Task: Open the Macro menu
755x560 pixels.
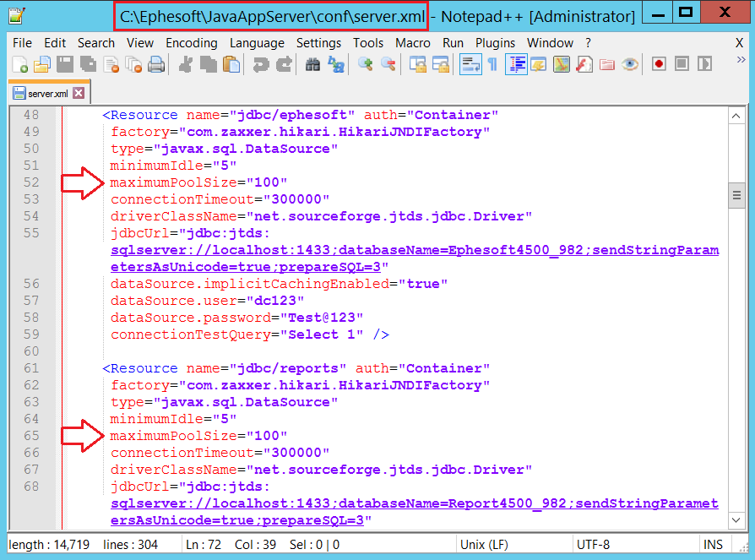Action: point(413,43)
